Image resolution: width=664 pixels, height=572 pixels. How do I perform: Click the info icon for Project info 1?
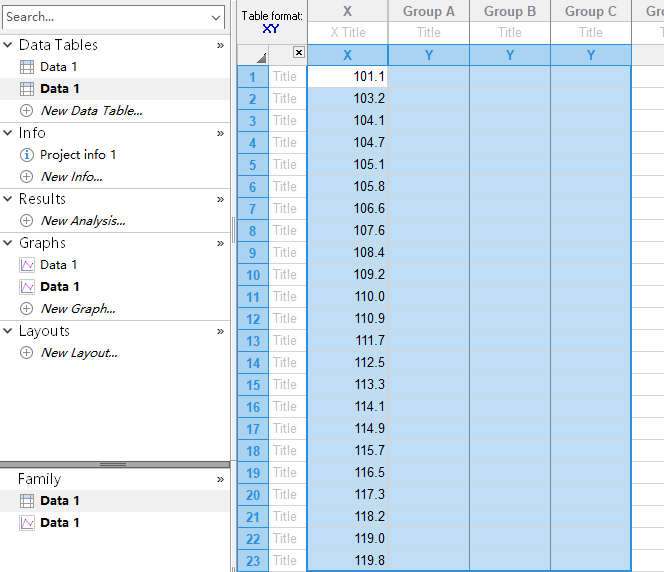[x=26, y=155]
